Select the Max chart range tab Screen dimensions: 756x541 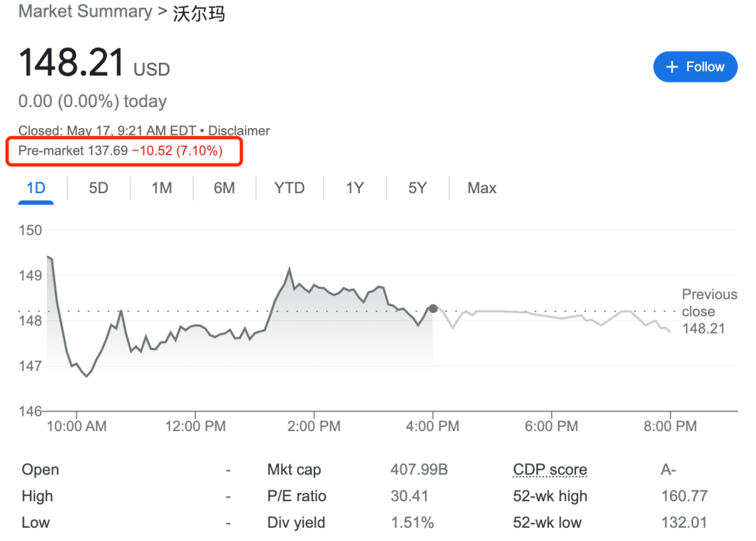pyautogui.click(x=482, y=188)
